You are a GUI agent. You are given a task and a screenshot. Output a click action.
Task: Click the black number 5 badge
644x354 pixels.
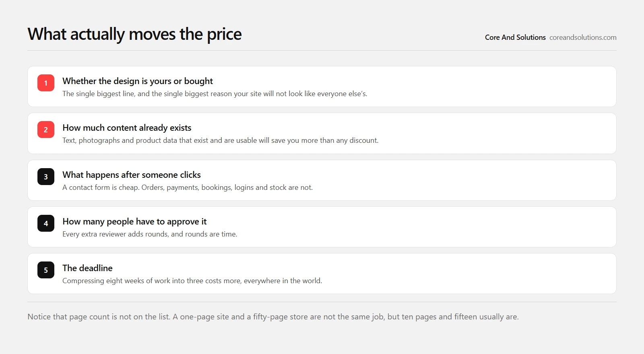point(46,270)
